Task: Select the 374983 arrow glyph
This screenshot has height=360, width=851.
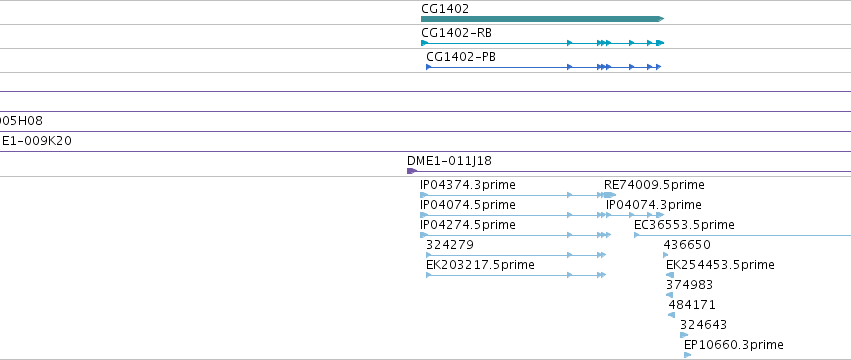Action: point(669,295)
